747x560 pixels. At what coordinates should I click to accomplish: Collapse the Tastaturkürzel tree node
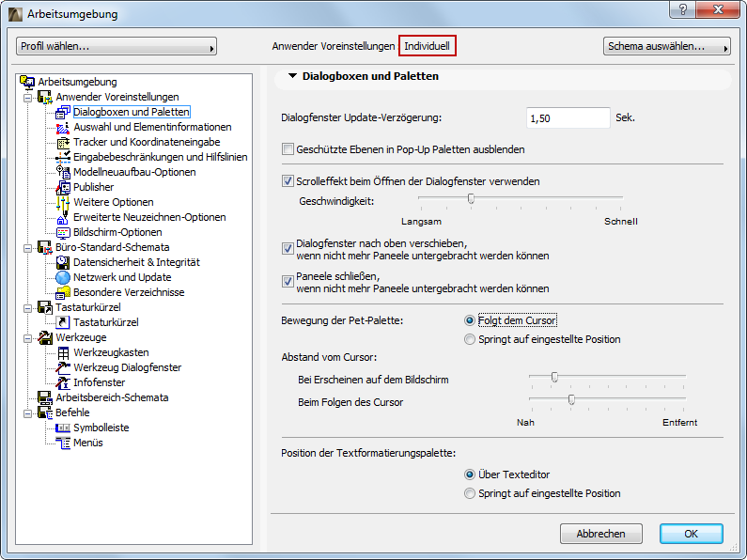(x=27, y=308)
